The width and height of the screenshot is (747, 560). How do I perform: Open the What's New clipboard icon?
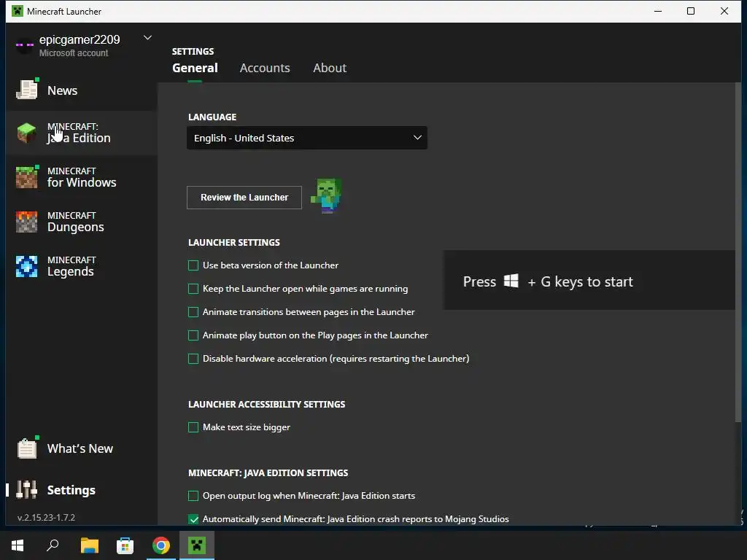coord(27,448)
